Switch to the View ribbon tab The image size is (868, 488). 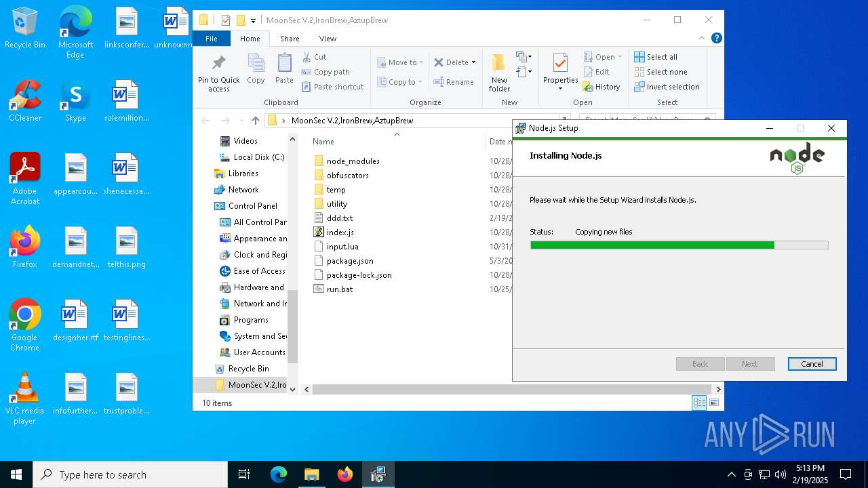[328, 39]
